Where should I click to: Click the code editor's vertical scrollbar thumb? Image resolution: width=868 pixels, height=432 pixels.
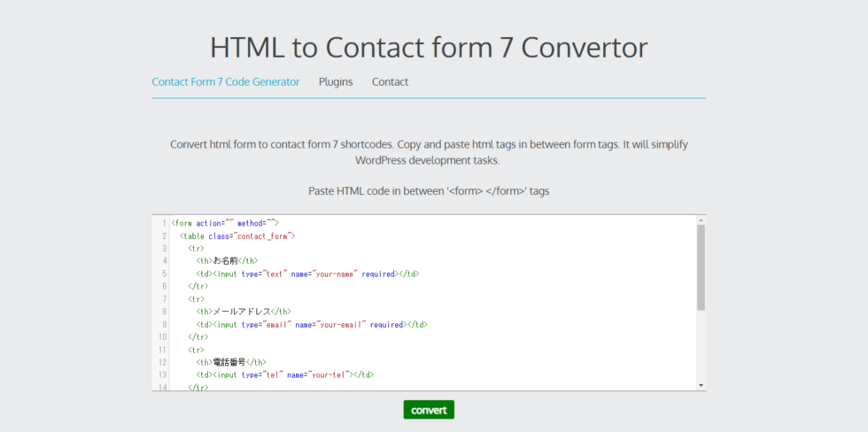701,266
